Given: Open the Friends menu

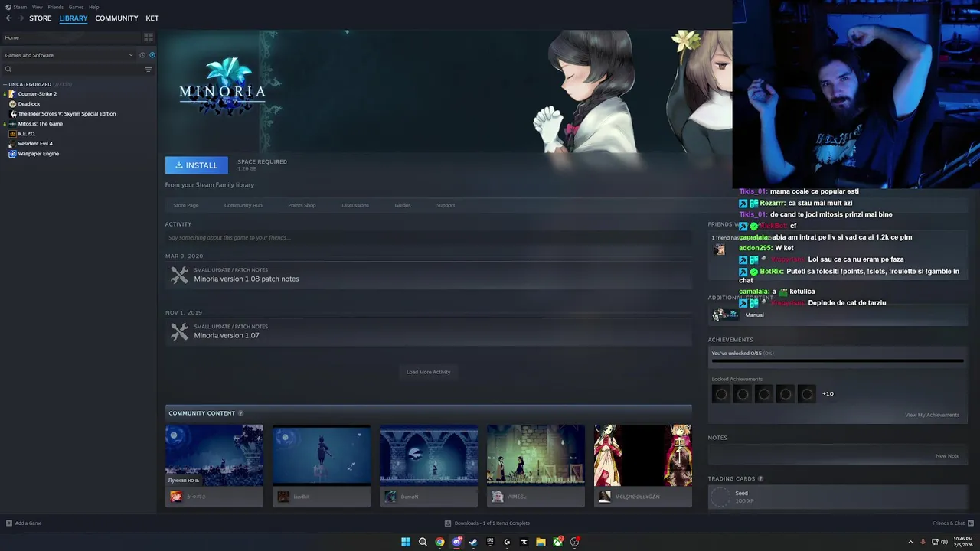Looking at the screenshot, I should click(x=56, y=7).
